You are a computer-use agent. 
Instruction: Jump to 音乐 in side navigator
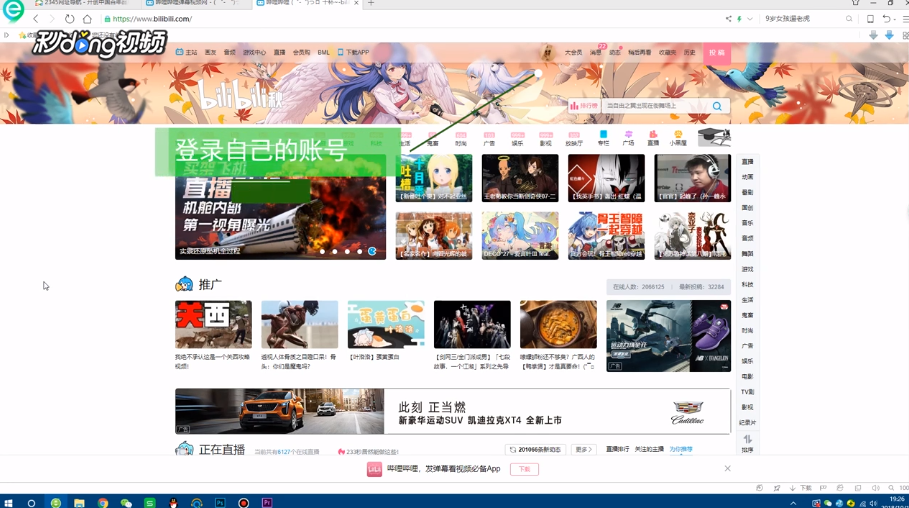tap(747, 223)
